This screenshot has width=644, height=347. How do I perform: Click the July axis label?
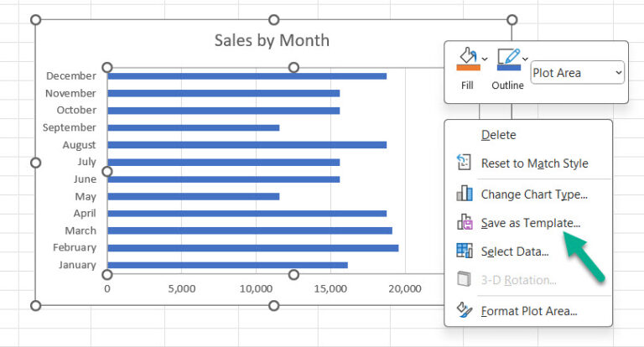(86, 162)
